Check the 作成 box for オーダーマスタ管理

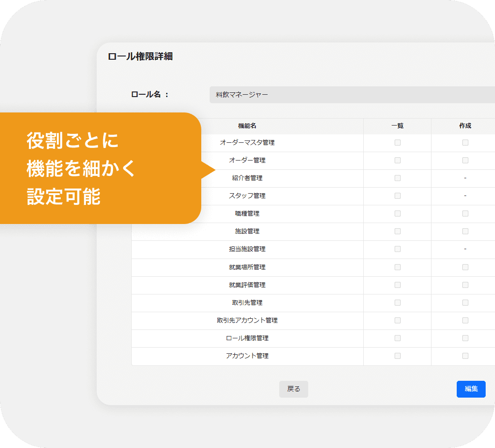465,143
